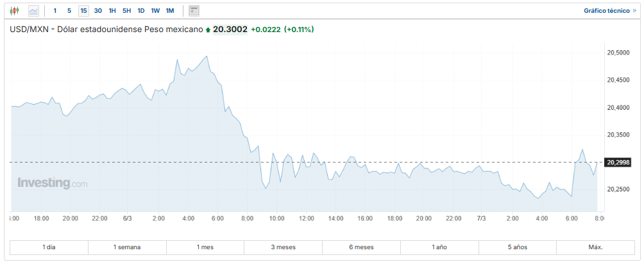Open the news overlay icon in toolbar

[194, 11]
